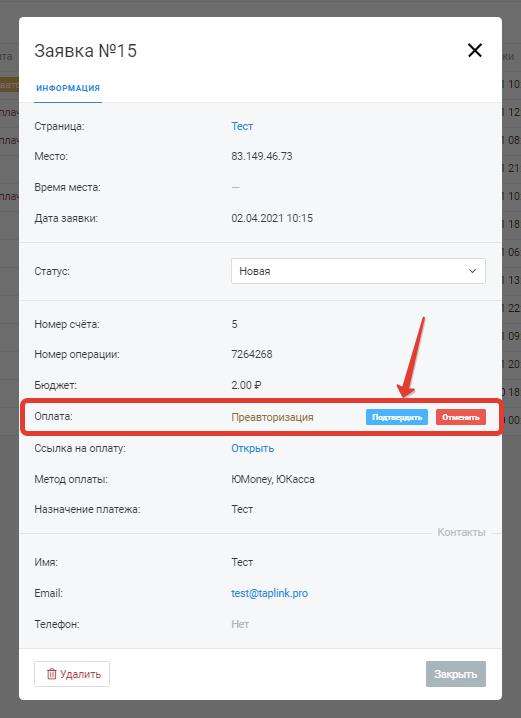
Task: Click the Преавторизация payment status text
Action: tap(272, 417)
